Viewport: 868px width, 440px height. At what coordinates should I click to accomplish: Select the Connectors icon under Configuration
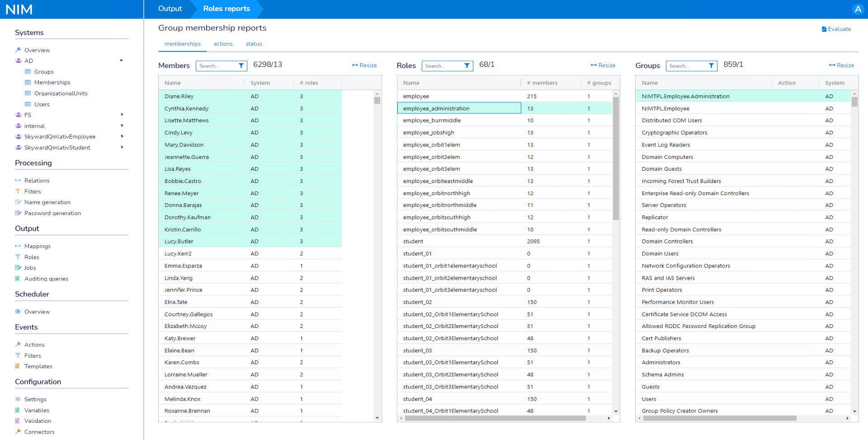tap(18, 432)
